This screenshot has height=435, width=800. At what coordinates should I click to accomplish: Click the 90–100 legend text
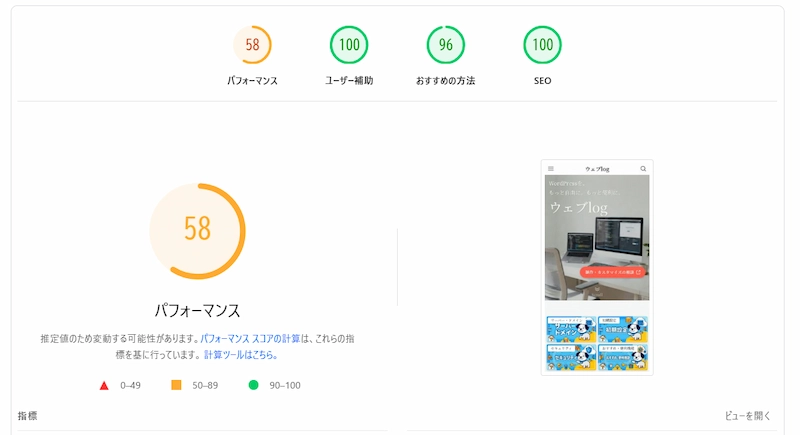tap(285, 386)
